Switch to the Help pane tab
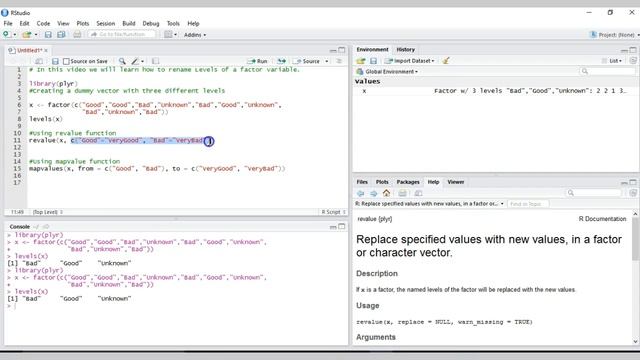 pyautogui.click(x=433, y=182)
